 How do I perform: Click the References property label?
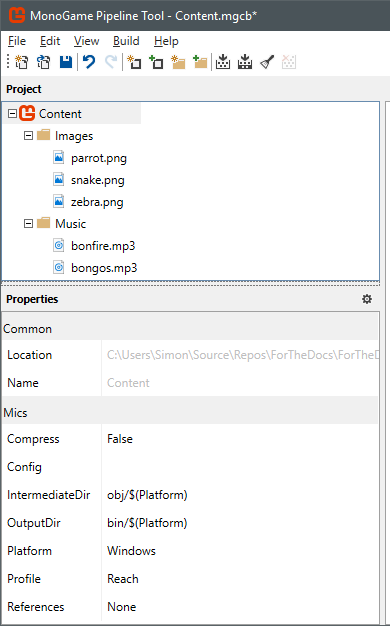36,606
